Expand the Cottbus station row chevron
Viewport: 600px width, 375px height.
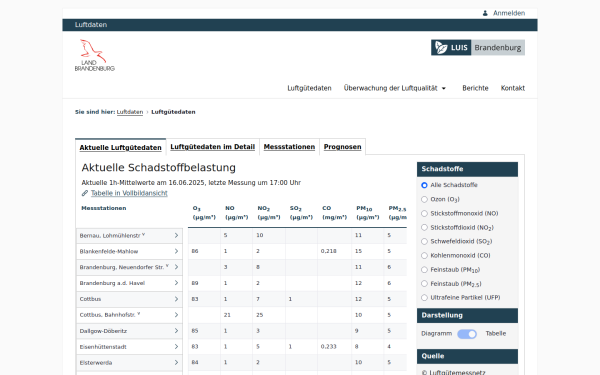(176, 299)
